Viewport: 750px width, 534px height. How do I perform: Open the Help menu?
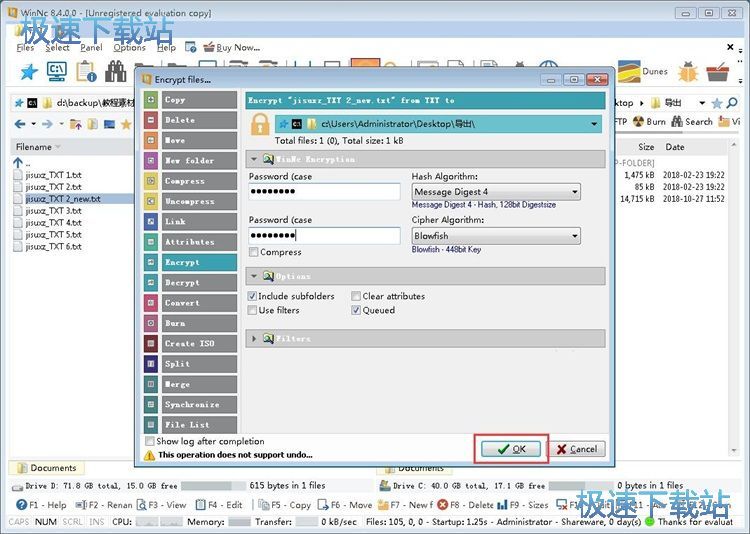[166, 47]
